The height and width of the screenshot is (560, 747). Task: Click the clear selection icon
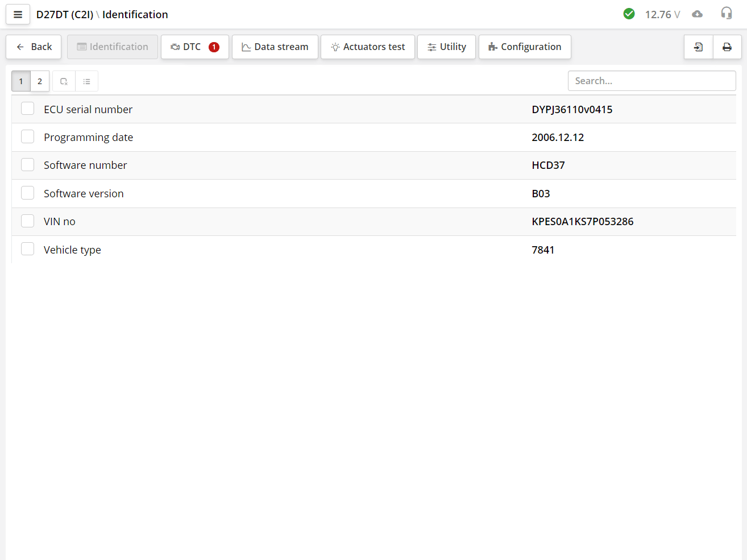click(64, 81)
